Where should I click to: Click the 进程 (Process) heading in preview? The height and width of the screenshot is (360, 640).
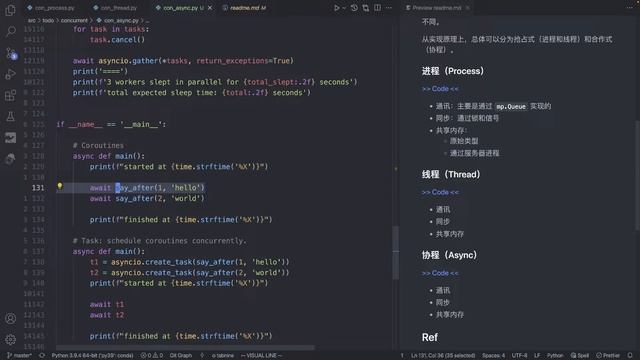click(452, 71)
